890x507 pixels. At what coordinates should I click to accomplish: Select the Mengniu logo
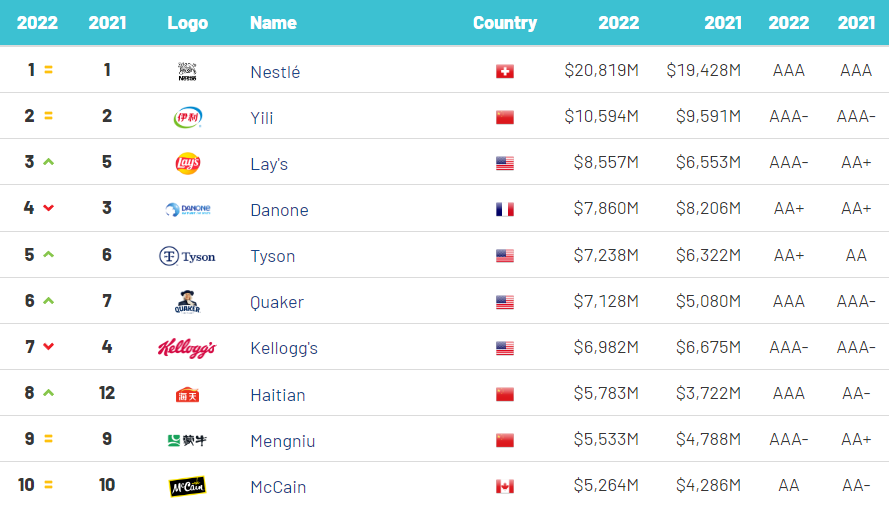tap(187, 441)
